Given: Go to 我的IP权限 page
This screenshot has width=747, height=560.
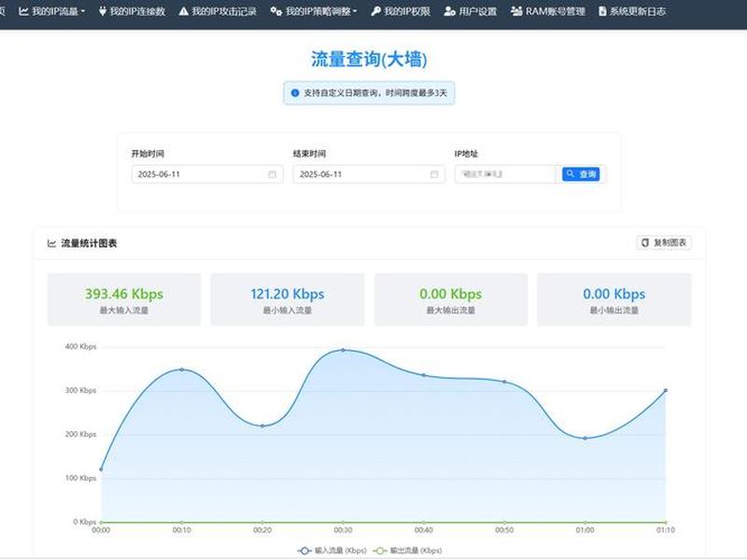Looking at the screenshot, I should (401, 11).
